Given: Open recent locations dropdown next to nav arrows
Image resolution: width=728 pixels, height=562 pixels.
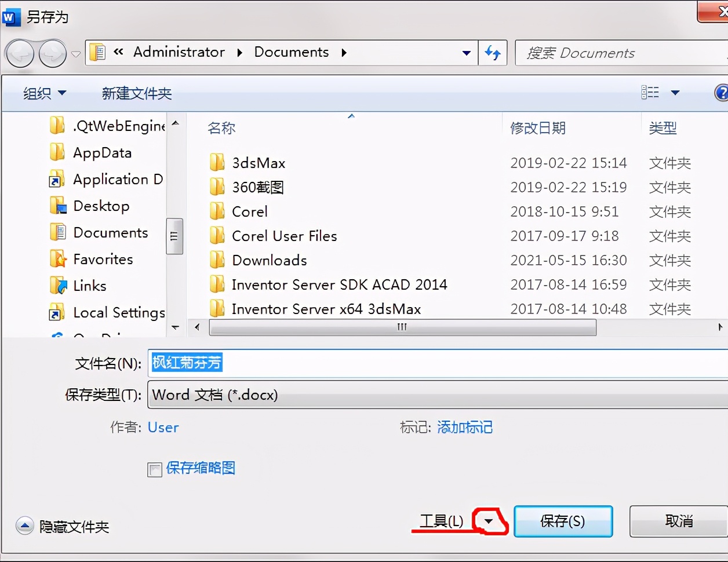Looking at the screenshot, I should pos(76,54).
